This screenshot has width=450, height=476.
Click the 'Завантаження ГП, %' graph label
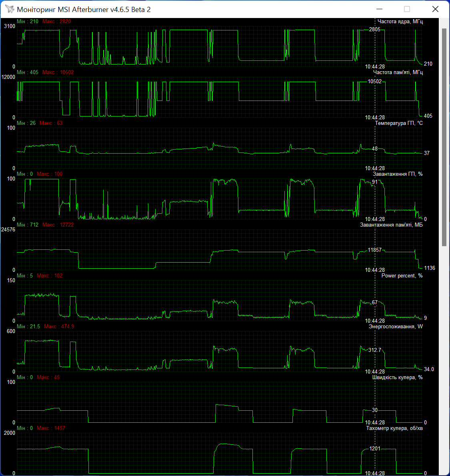(398, 174)
